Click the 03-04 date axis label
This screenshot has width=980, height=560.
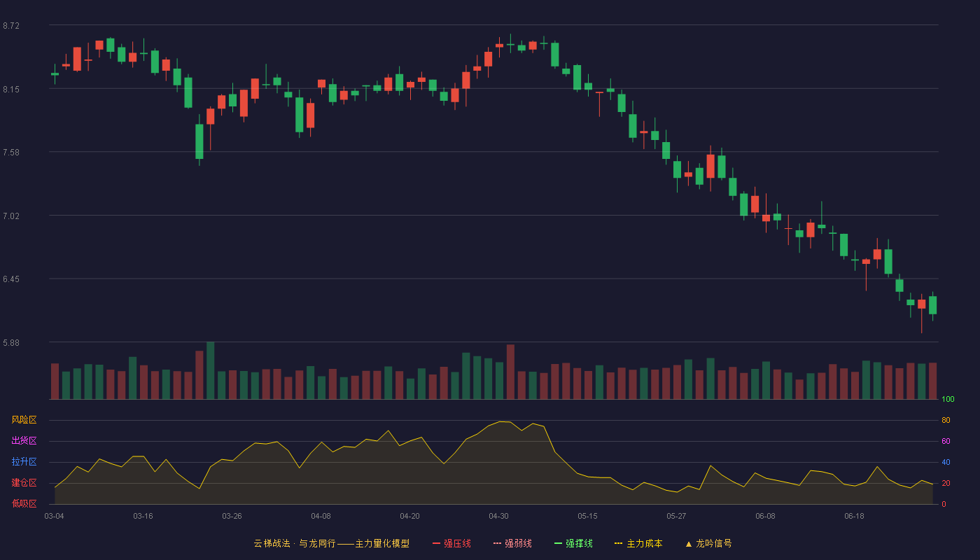coord(54,516)
